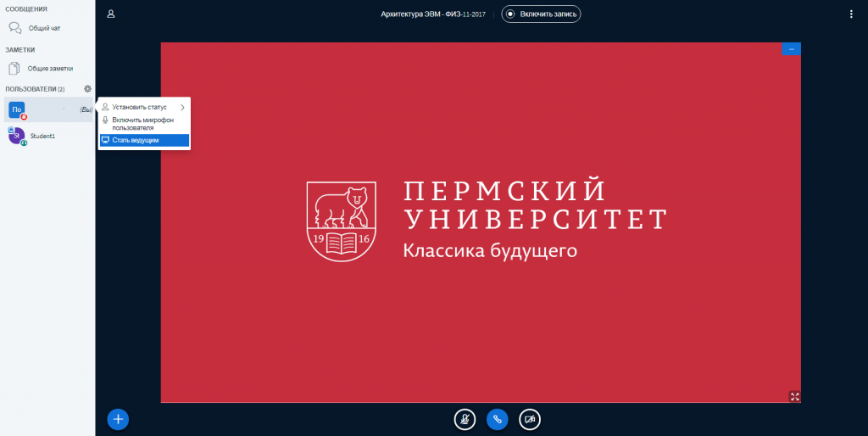Screen dimensions: 868x436
Task: Click your own По avatar
Action: (17, 109)
